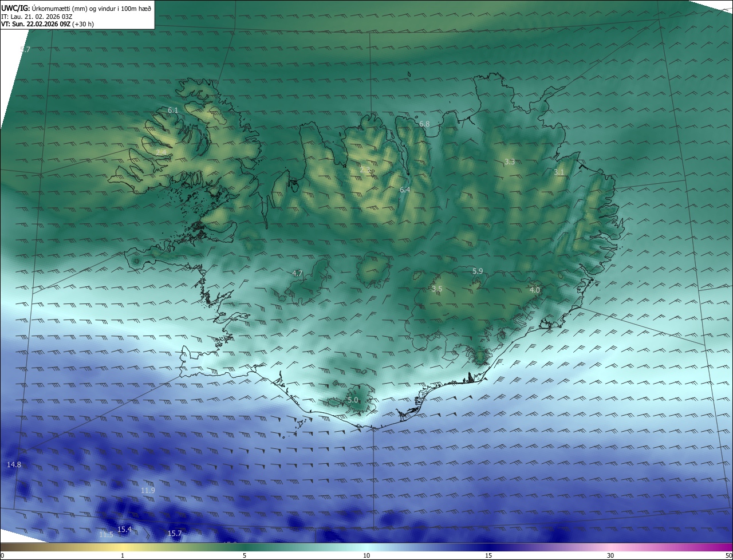Click the colorbar tick label 10
Screen dimensions: 733x560
pyautogui.click(x=366, y=555)
